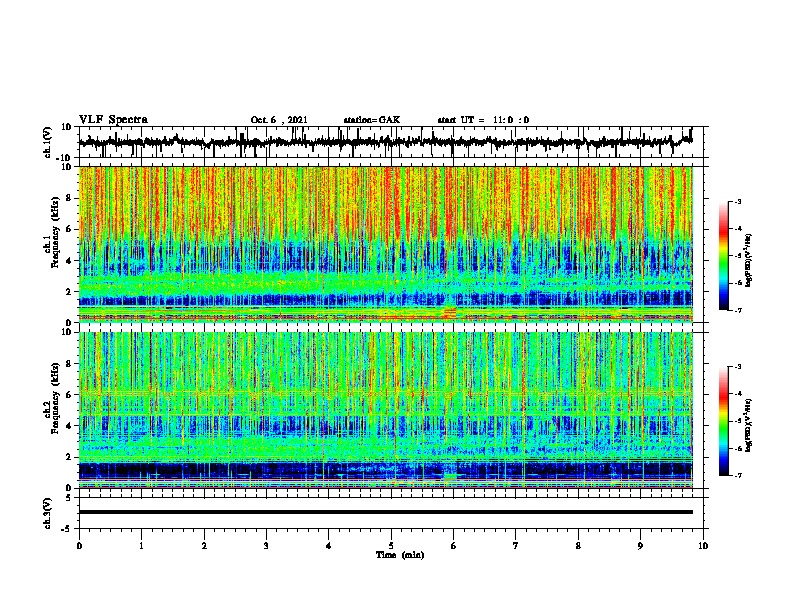Click the "2" kHz tick on ch.1 frequency axis

pos(69,291)
